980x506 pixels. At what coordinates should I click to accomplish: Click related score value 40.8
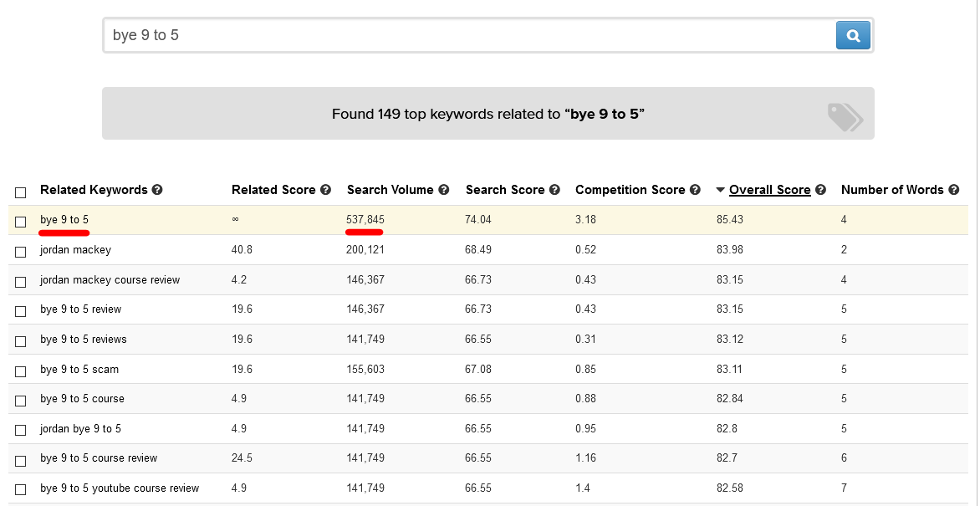[x=242, y=249]
